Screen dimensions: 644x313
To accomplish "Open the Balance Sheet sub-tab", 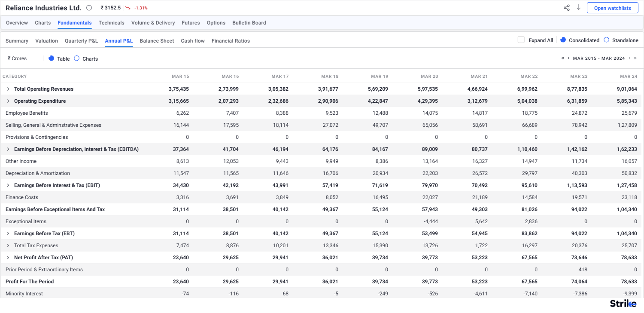I will 157,41.
